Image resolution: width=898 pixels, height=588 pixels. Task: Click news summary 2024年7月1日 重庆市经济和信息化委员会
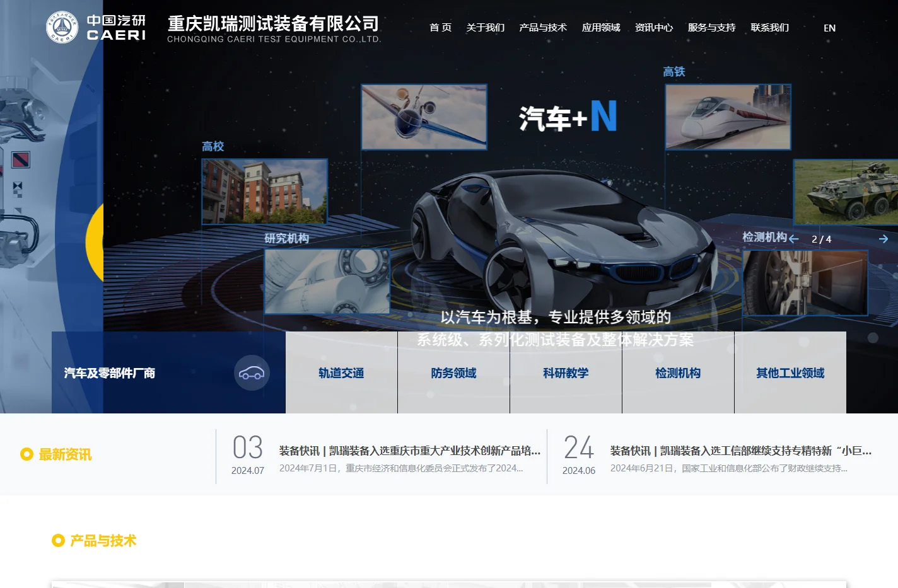(x=401, y=468)
